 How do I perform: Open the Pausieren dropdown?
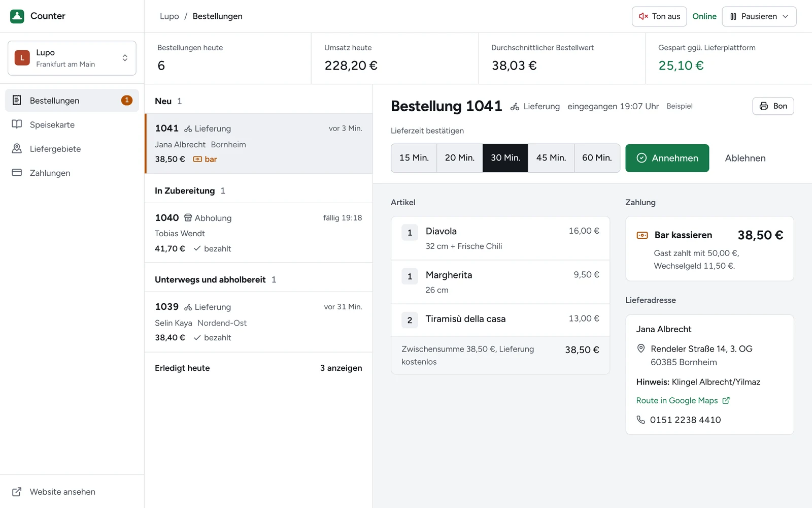pyautogui.click(x=759, y=16)
